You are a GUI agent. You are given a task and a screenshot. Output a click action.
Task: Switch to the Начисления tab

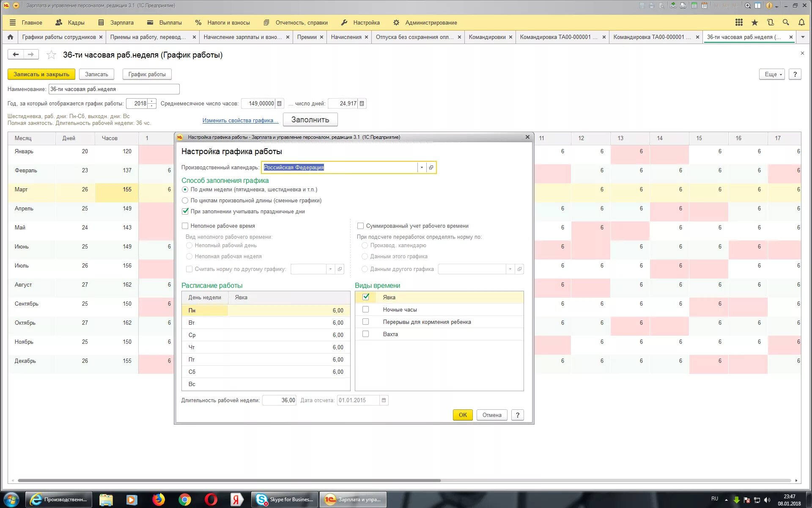[x=346, y=37]
